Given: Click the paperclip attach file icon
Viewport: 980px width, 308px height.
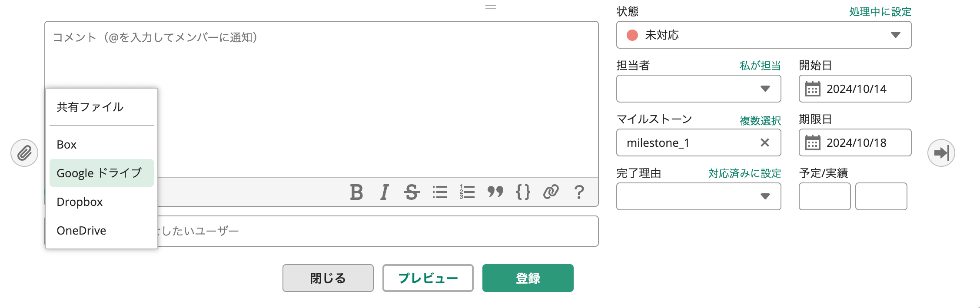Looking at the screenshot, I should click(24, 153).
